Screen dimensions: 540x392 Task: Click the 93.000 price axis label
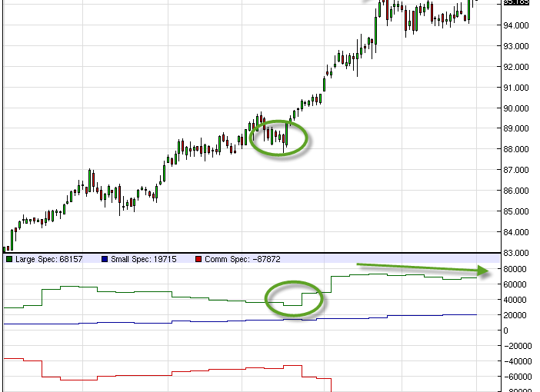coord(516,46)
